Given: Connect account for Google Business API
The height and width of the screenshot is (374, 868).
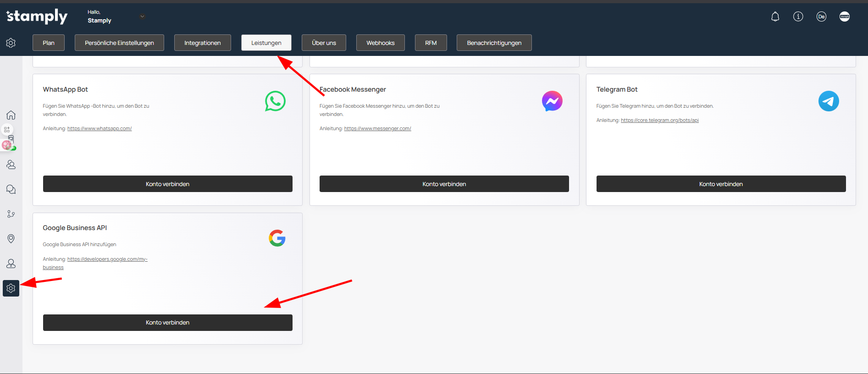Looking at the screenshot, I should point(167,323).
